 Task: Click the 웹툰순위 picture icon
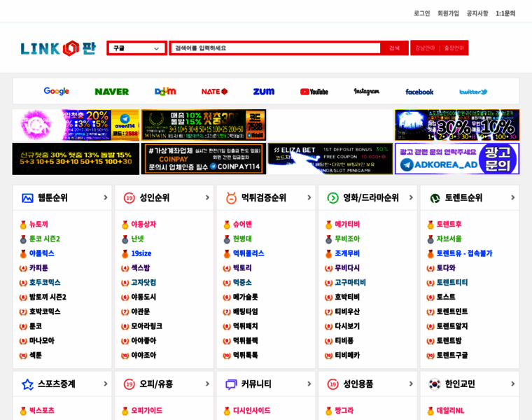click(x=27, y=198)
